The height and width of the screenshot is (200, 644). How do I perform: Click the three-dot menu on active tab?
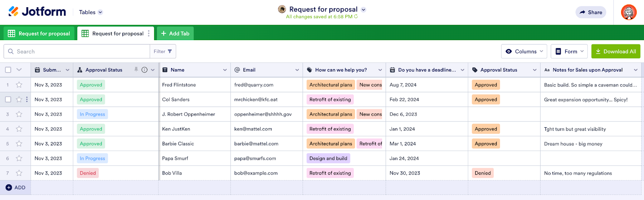coord(149,33)
